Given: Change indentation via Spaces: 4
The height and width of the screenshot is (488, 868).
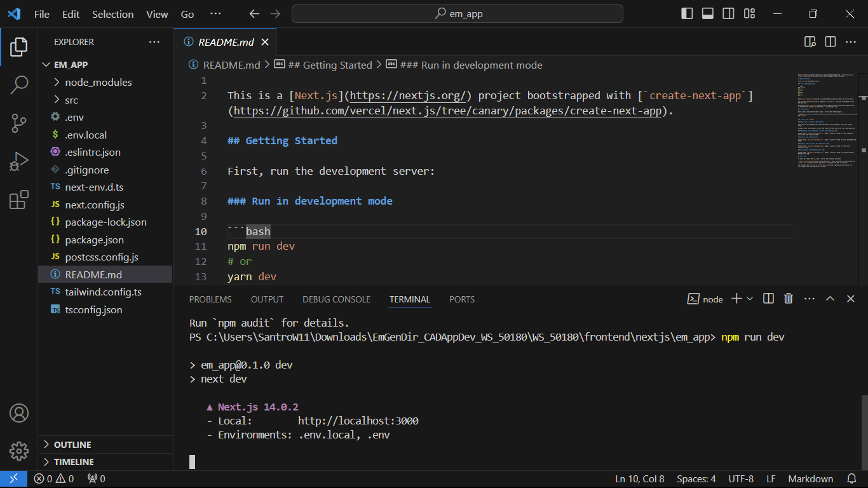Looking at the screenshot, I should tap(696, 479).
